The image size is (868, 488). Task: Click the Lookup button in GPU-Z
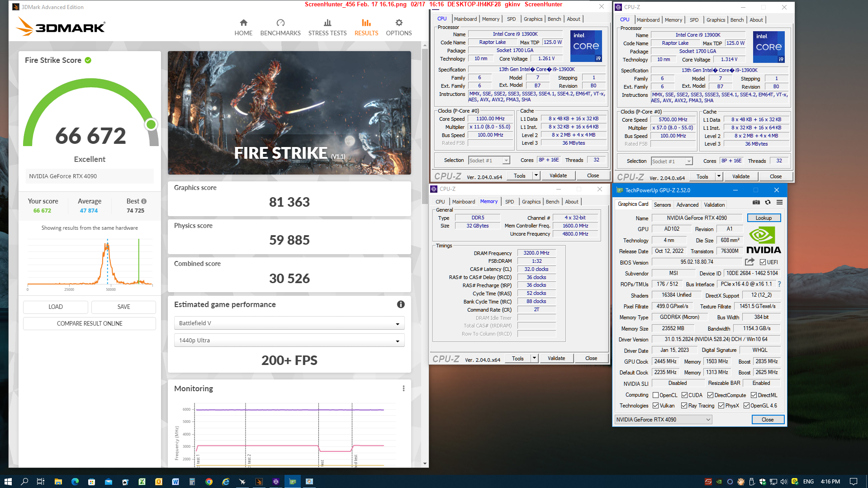click(x=764, y=218)
